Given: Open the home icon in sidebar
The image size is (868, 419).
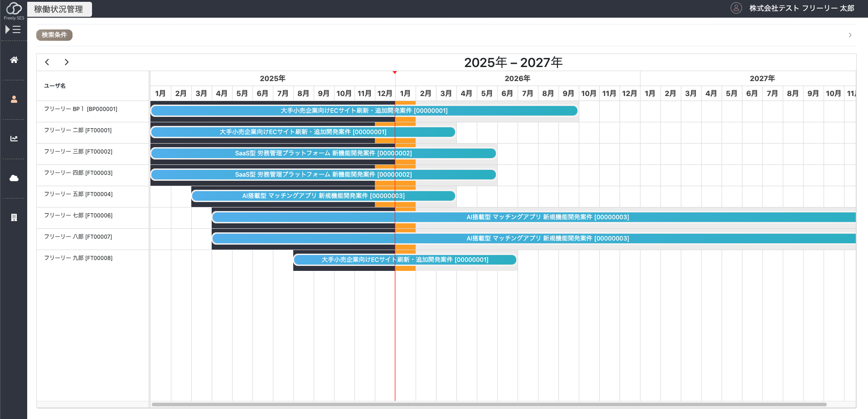Looking at the screenshot, I should click(14, 60).
